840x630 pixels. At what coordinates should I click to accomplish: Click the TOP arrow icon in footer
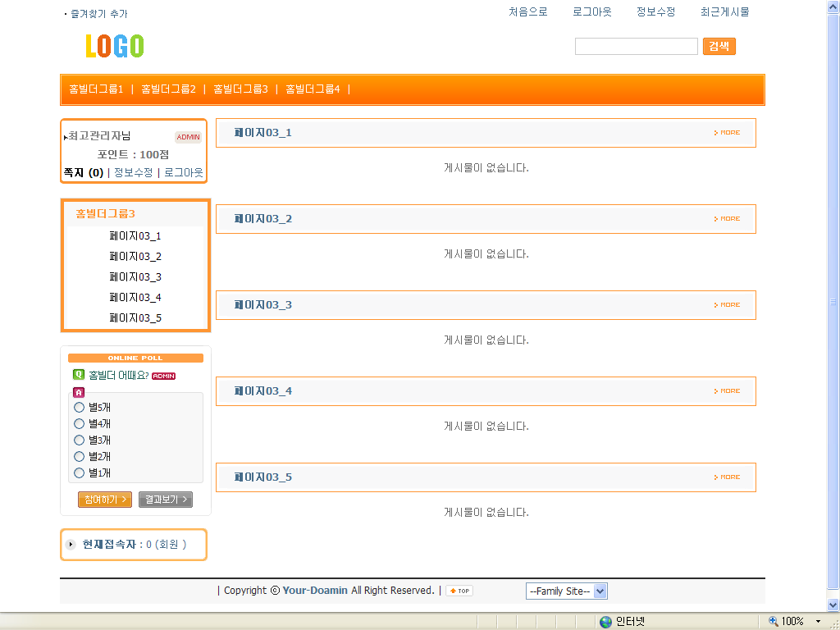pos(459,591)
